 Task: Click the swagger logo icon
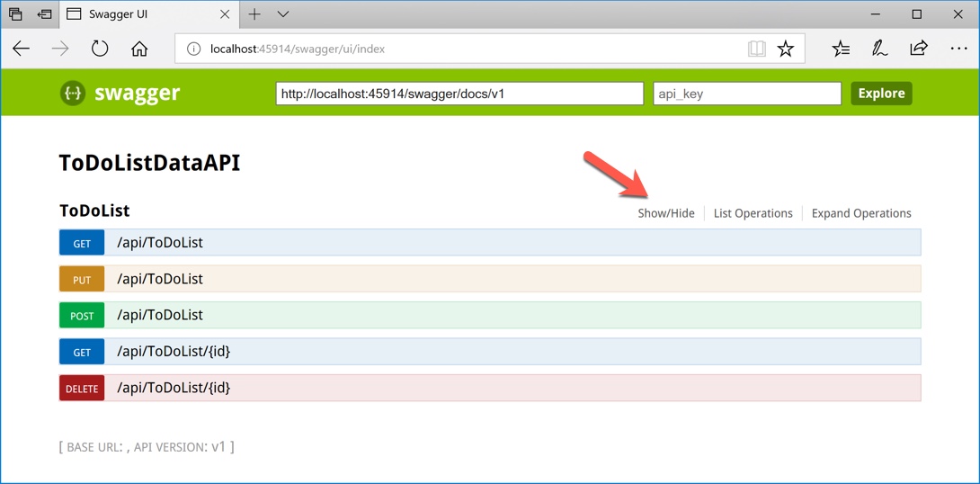coord(73,94)
